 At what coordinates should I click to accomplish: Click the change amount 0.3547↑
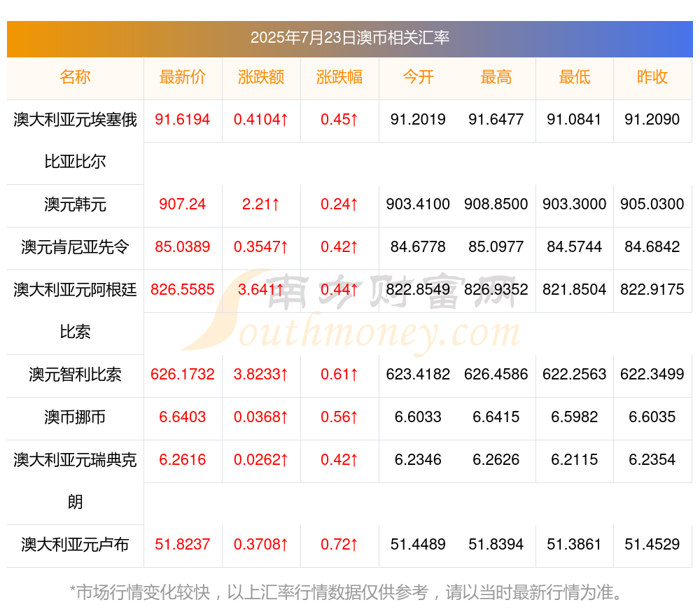click(260, 247)
